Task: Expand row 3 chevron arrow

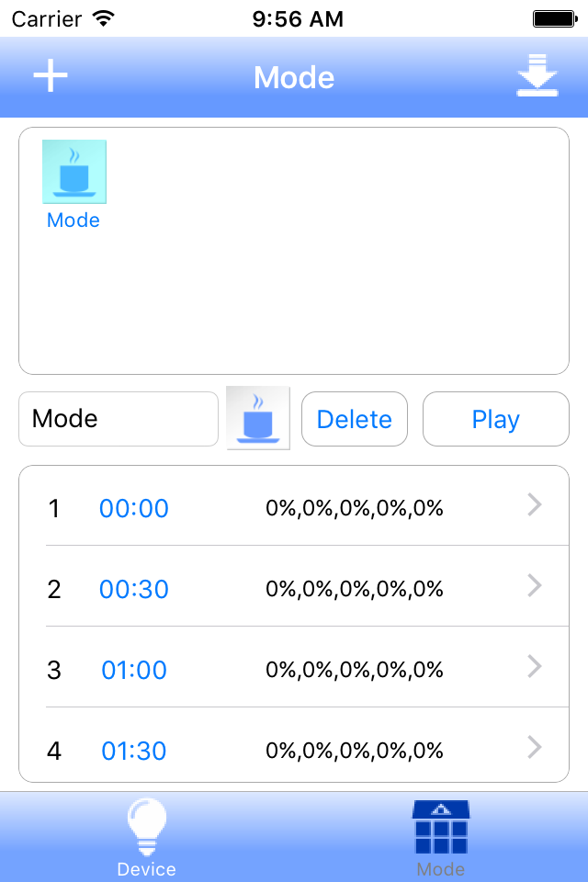Action: point(535,667)
